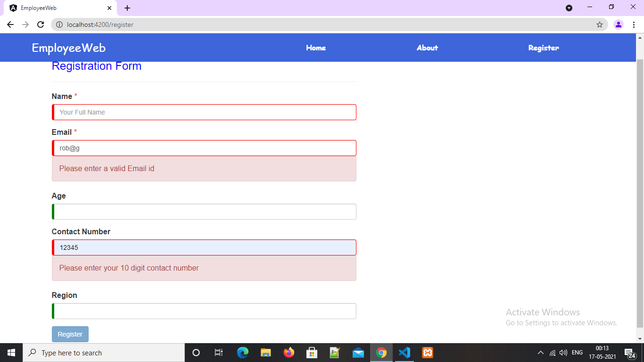This screenshot has width=644, height=362.
Task: Navigate to Home in navbar
Action: coord(316,48)
